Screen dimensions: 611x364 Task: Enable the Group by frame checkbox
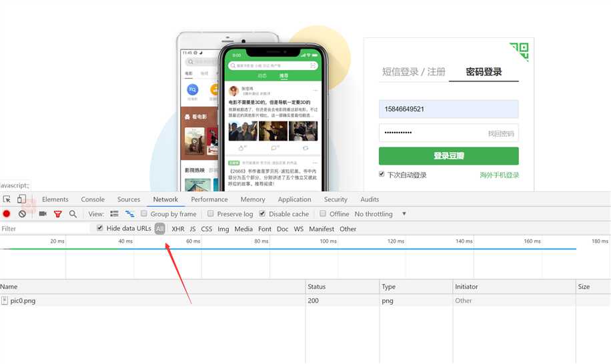(144, 213)
